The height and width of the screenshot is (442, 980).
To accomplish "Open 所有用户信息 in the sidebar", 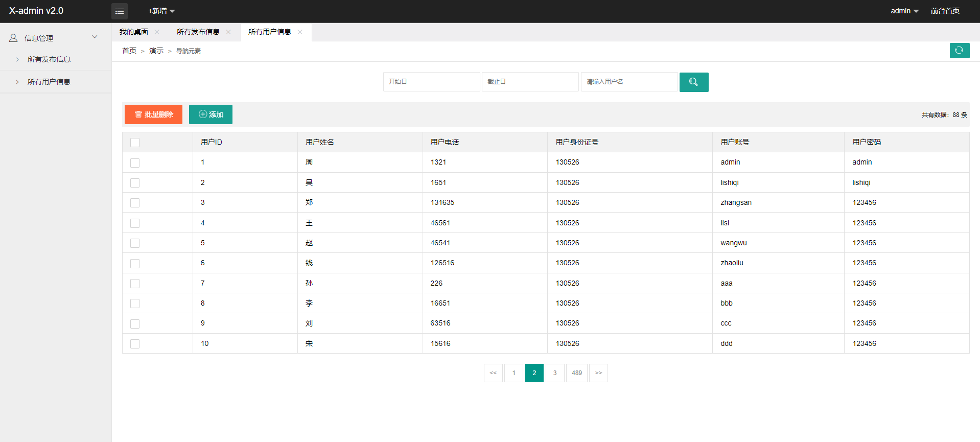I will [49, 82].
